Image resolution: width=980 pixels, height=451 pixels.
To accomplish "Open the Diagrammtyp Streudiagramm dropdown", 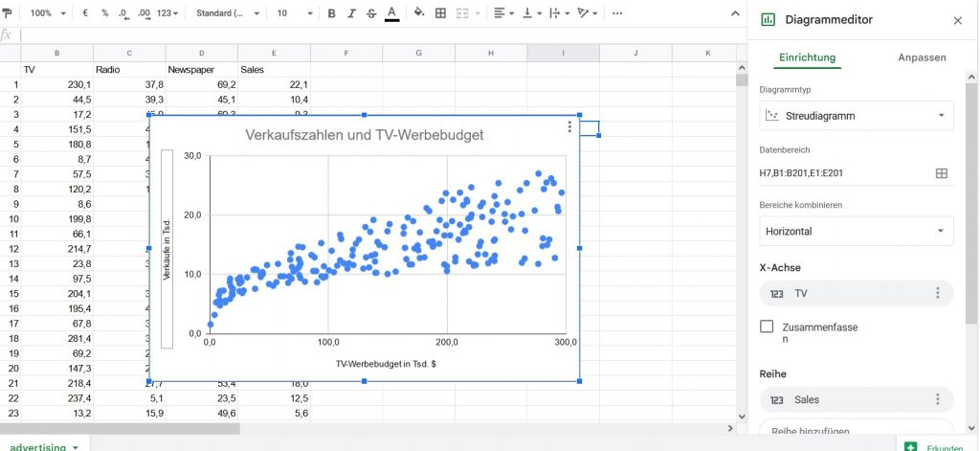I will [856, 116].
